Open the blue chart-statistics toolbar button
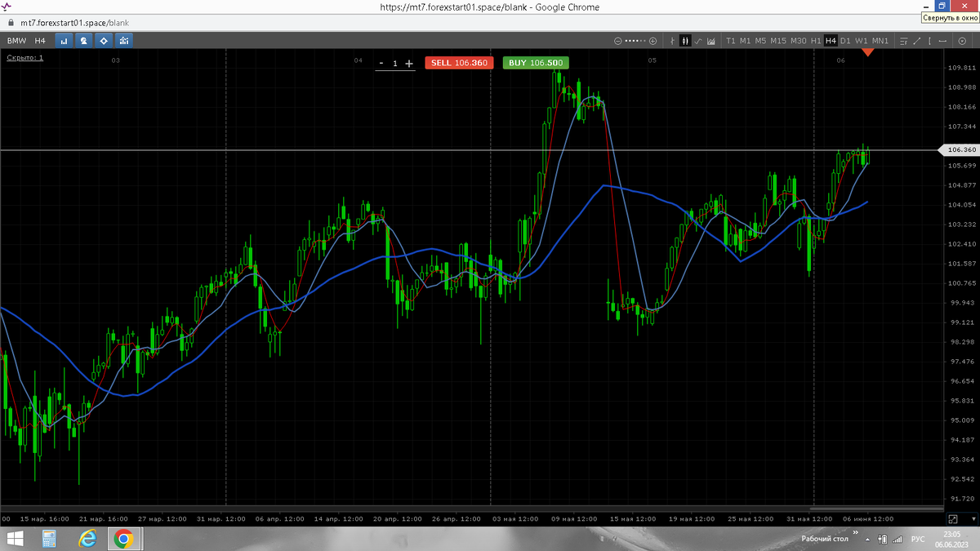 (x=123, y=40)
